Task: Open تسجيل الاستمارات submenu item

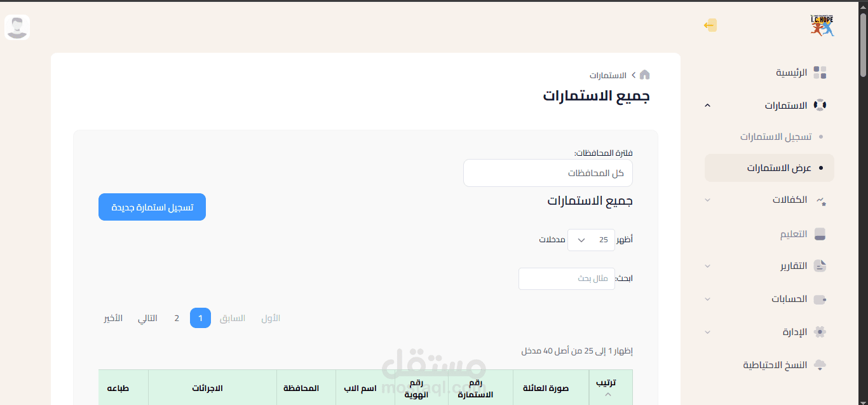Action: 775,137
